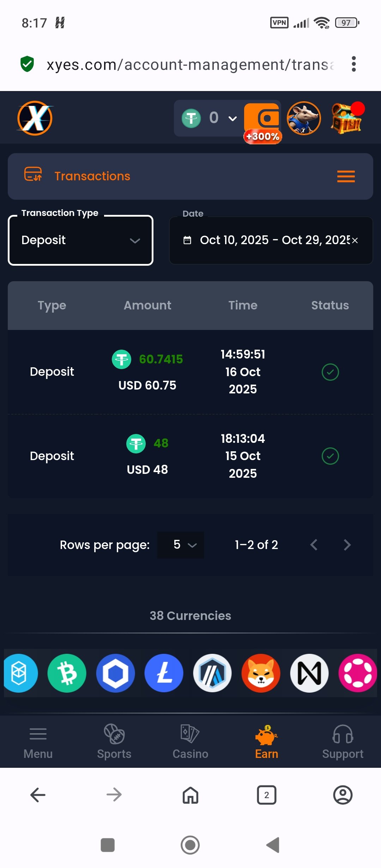Open the wallet +300% bonus icon
The image size is (381, 868).
pyautogui.click(x=262, y=121)
